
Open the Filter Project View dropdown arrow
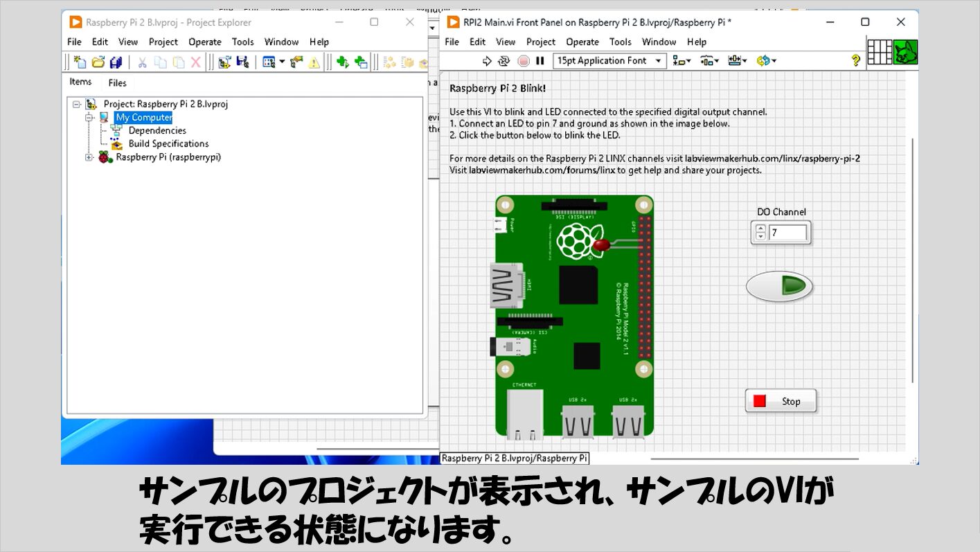pyautogui.click(x=282, y=62)
